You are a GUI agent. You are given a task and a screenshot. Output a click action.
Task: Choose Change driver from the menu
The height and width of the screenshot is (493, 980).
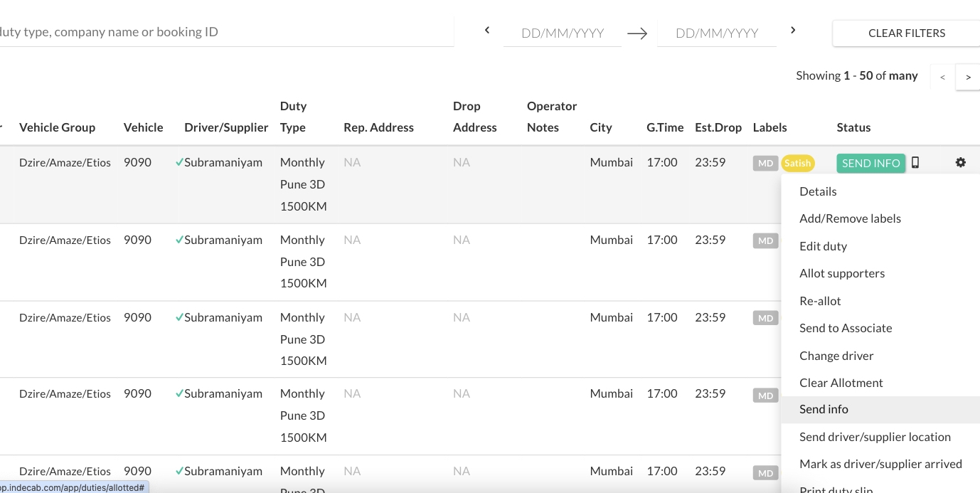[x=836, y=356]
